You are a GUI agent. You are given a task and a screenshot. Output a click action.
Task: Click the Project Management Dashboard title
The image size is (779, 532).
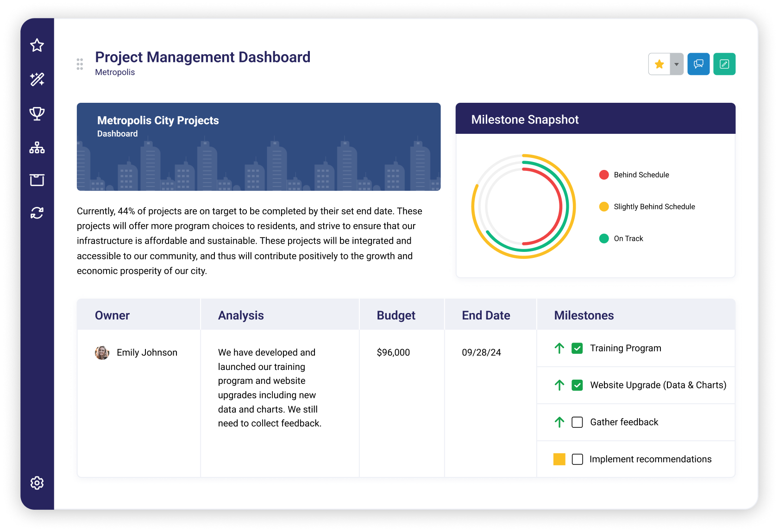pos(203,57)
